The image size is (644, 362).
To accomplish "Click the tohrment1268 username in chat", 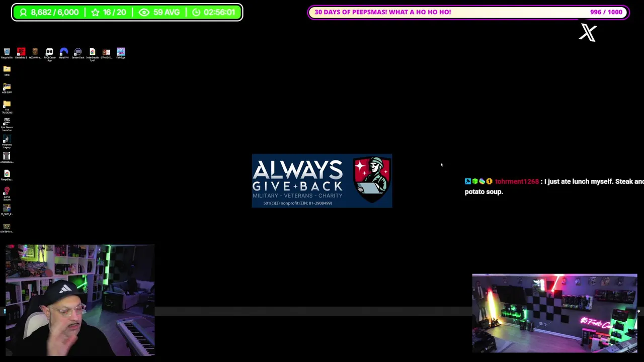I will coord(517,182).
